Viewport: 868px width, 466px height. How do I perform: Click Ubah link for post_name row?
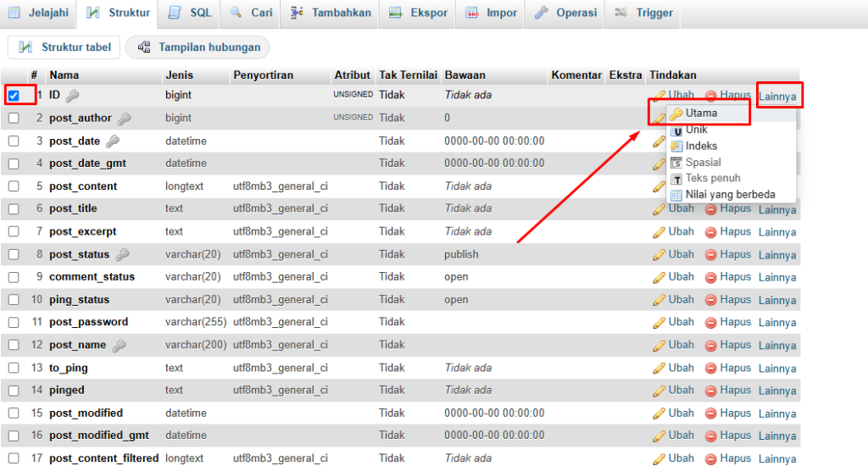pyautogui.click(x=681, y=345)
